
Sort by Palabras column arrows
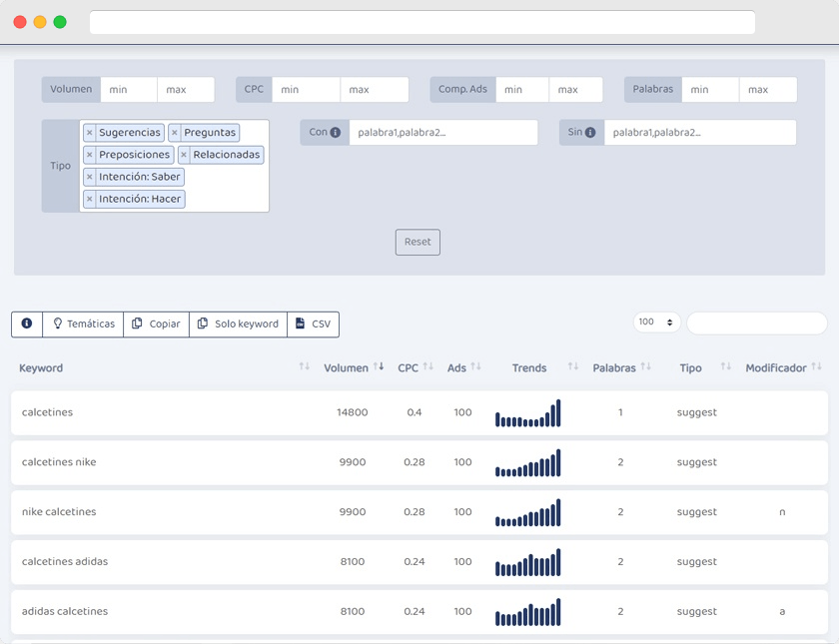(x=646, y=366)
